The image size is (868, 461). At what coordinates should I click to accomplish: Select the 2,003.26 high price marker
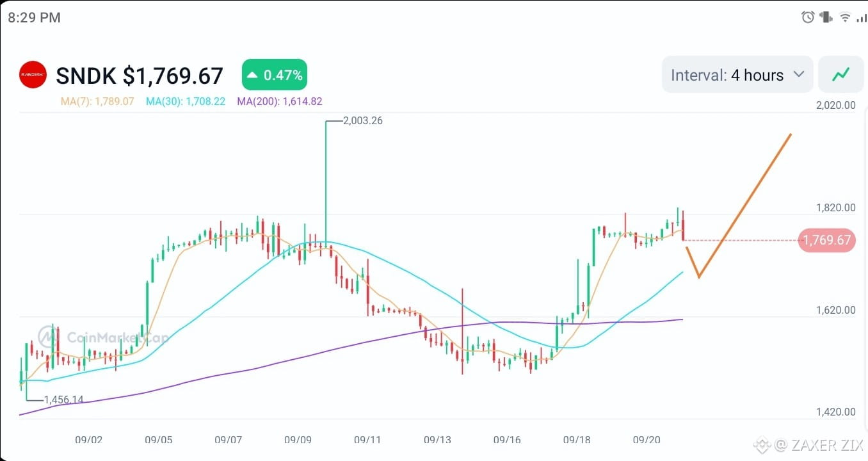363,120
